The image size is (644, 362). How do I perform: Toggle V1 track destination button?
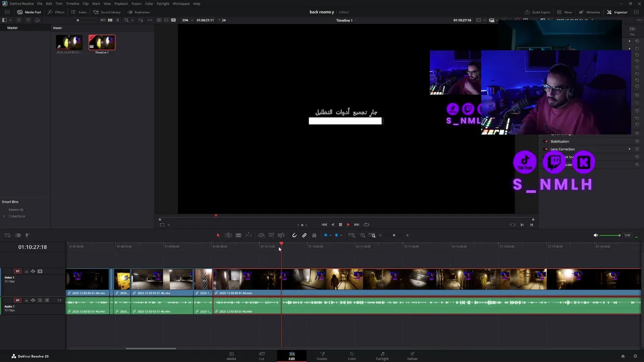[18, 271]
